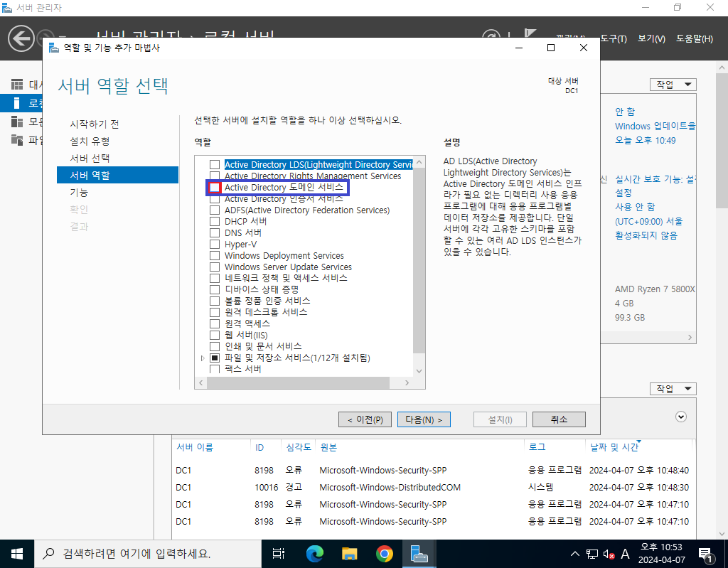Viewport: 728px width, 568px height.
Task: Check Windows Server Update Services checkbox
Action: click(215, 267)
